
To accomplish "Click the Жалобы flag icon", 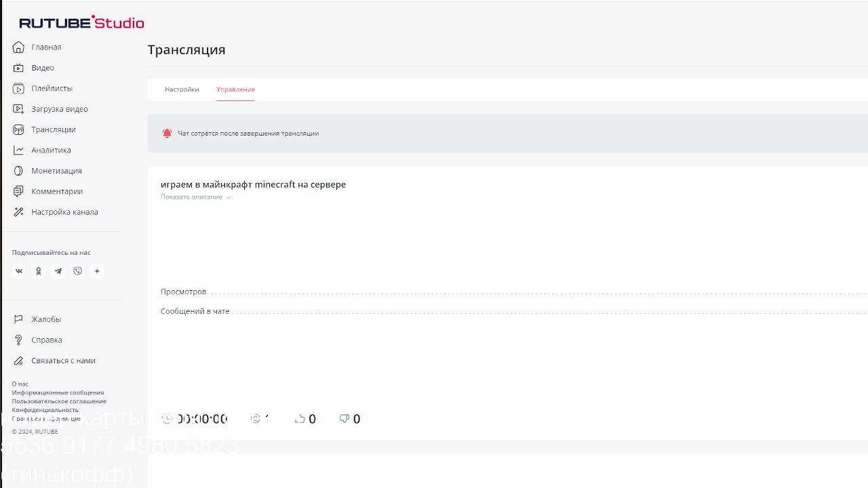I will point(18,319).
